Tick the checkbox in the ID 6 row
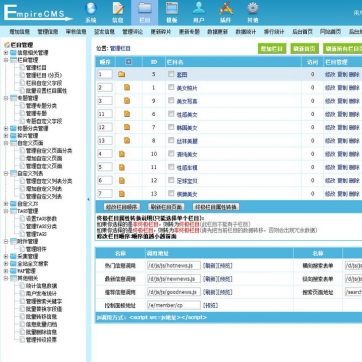 pyautogui.click(x=171, y=114)
